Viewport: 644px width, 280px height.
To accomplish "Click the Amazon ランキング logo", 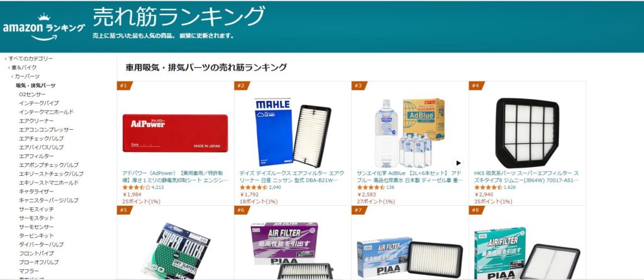I will point(44,27).
